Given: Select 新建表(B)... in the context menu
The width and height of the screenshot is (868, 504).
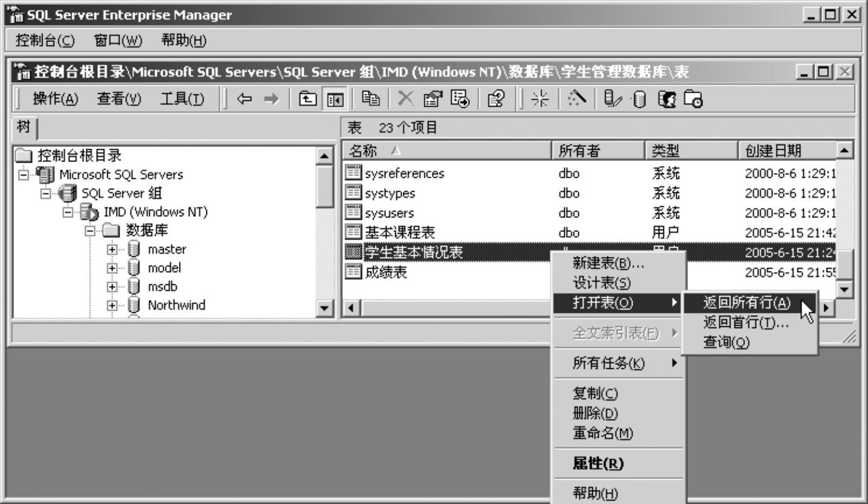Looking at the screenshot, I should click(x=619, y=263).
